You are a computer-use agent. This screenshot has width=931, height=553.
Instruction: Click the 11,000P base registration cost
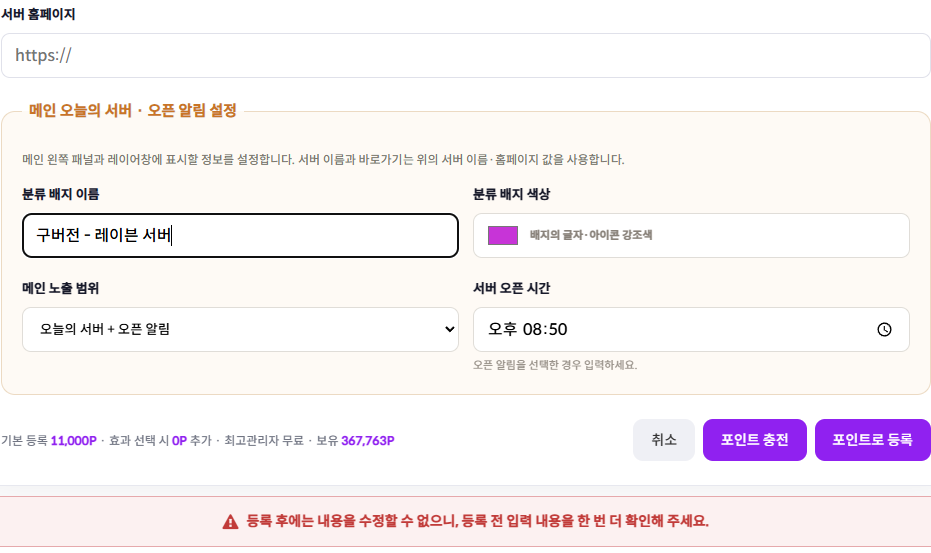pyautogui.click(x=74, y=441)
